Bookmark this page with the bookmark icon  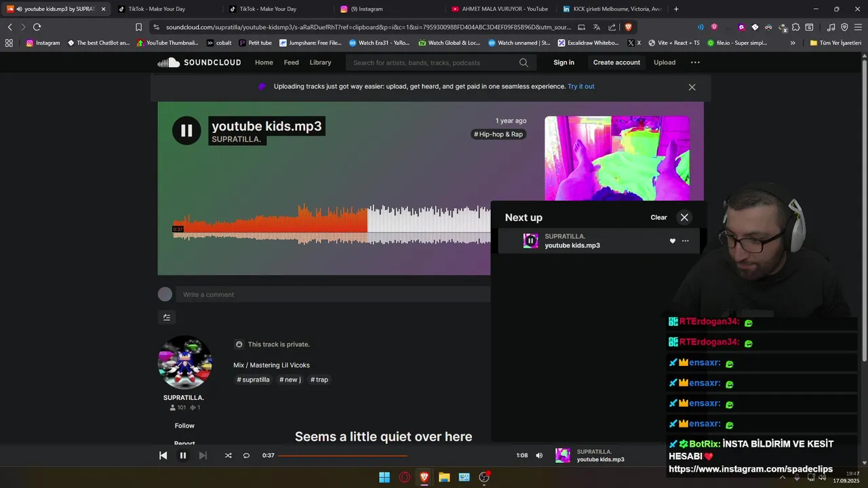[x=138, y=27]
